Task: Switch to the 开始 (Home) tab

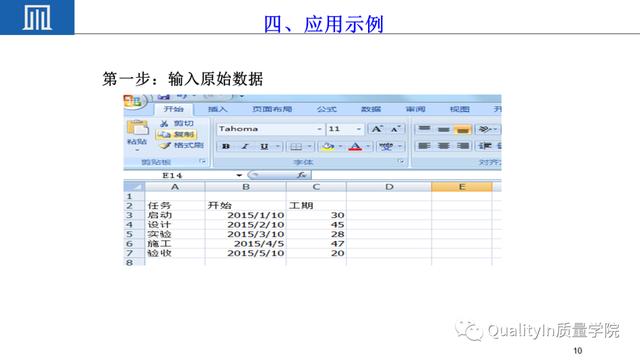Action: pyautogui.click(x=174, y=109)
